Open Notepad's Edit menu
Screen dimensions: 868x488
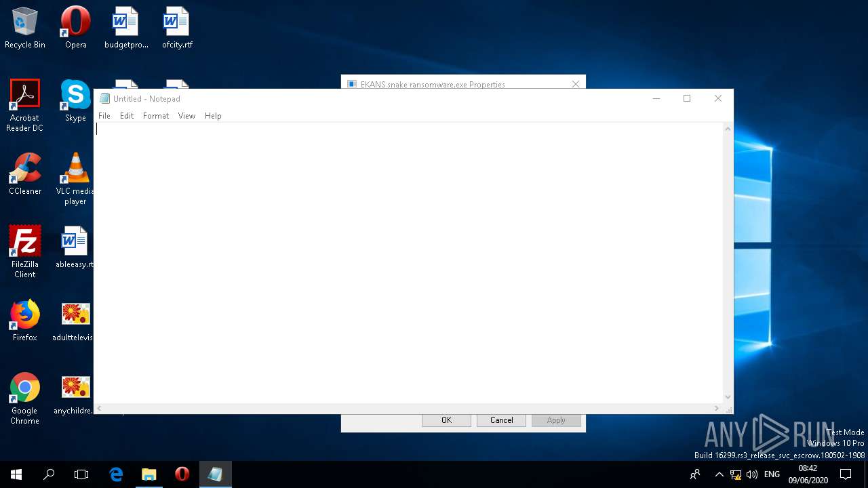click(x=127, y=116)
